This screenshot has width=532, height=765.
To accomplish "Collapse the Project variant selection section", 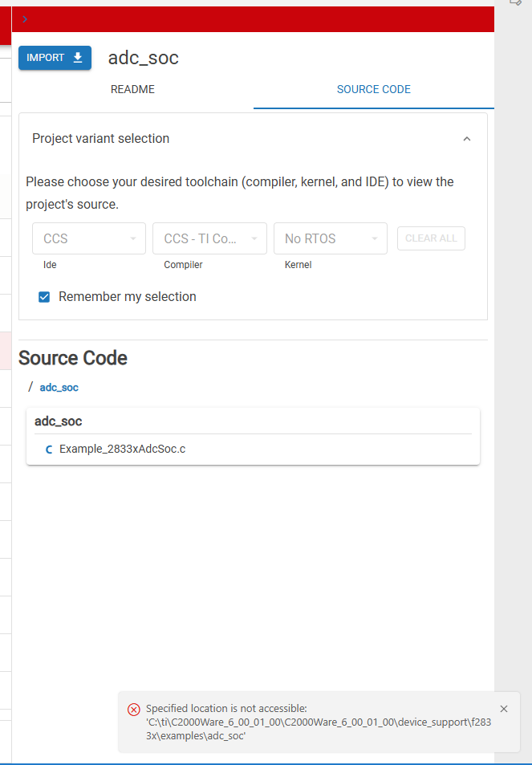I will click(467, 139).
